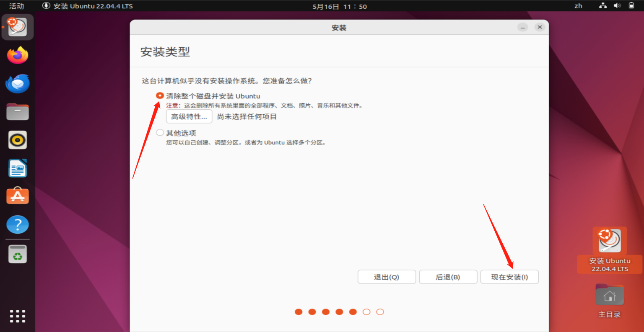Launch Rhythmbox music player

click(x=18, y=140)
